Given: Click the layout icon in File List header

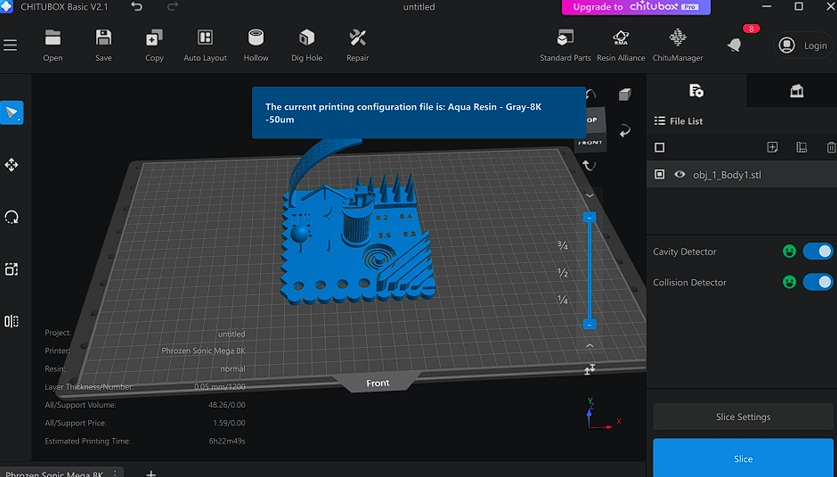Looking at the screenshot, I should point(802,147).
